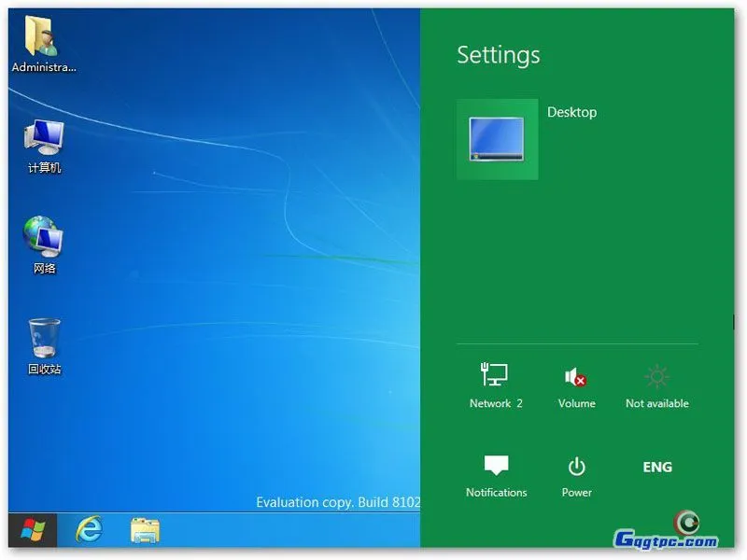Open the Network 2 connection icon
This screenshot has width=747, height=560.
click(x=495, y=376)
